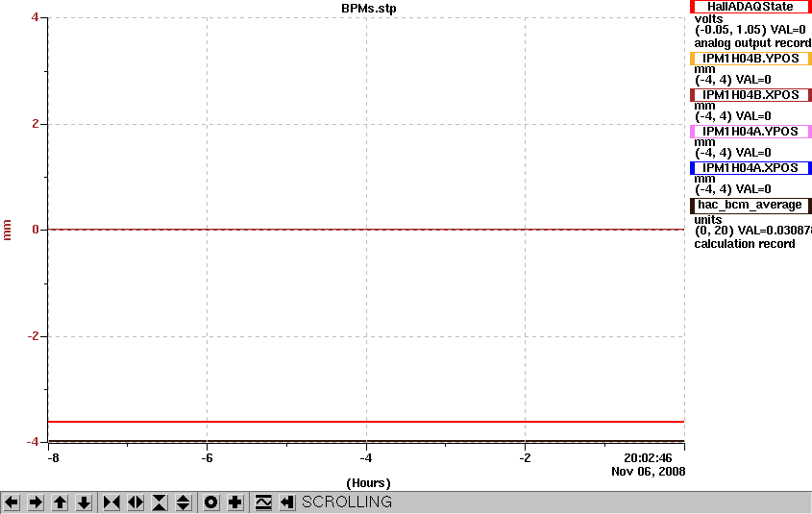This screenshot has width=812, height=514.
Task: Click the horizontal zoom-in (inward triangles) icon
Action: point(111,502)
